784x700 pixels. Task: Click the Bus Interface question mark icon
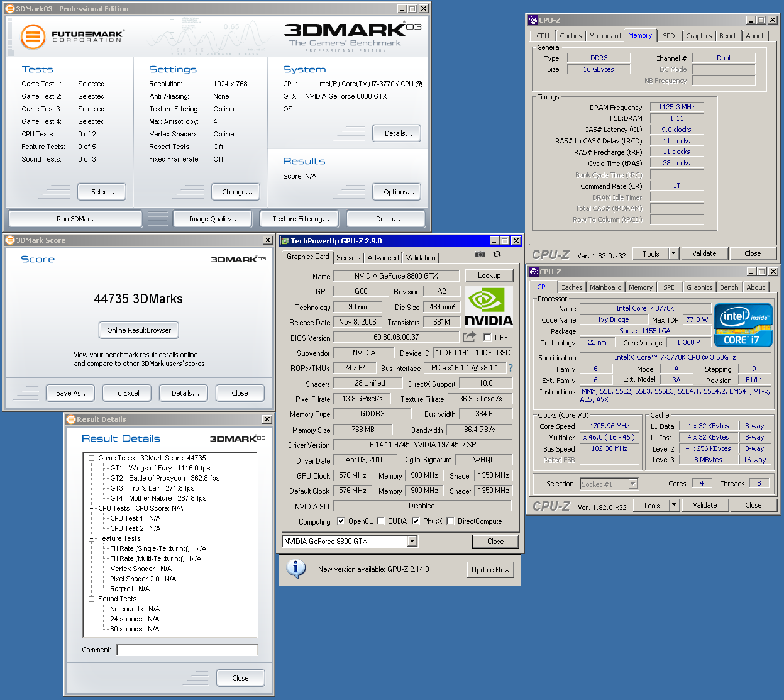pyautogui.click(x=511, y=368)
